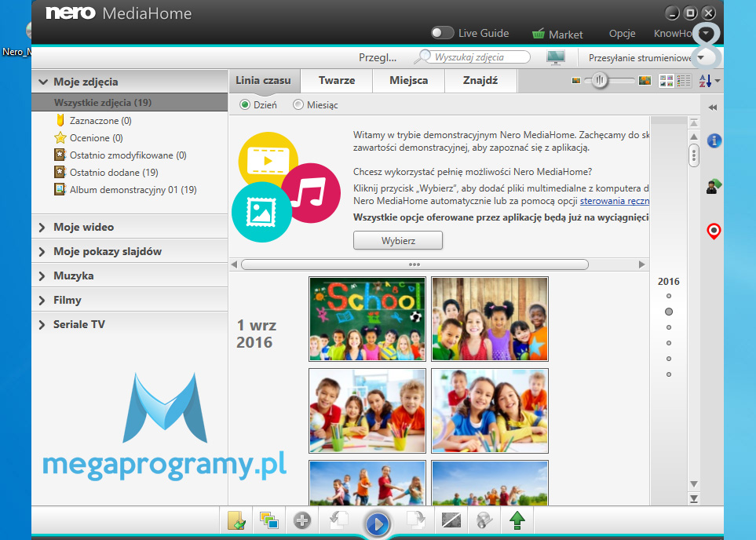
Task: Click the vertical timeline scrollbar handle
Action: tap(694, 155)
